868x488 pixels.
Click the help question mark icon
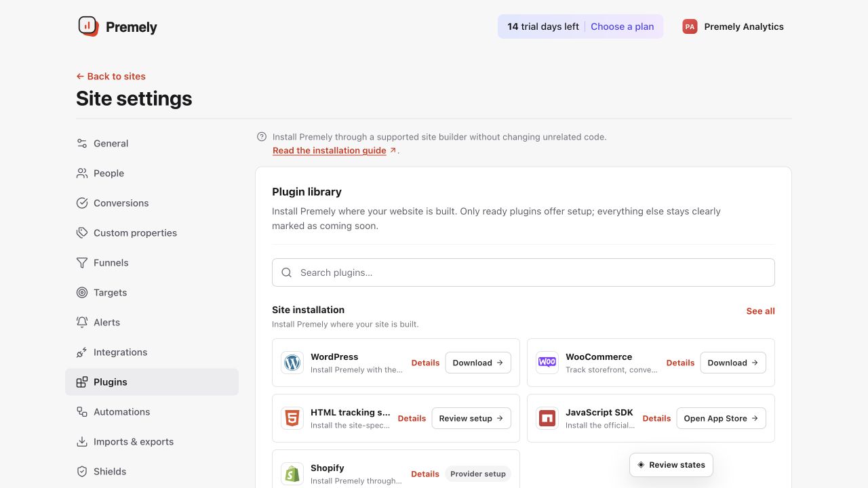[x=262, y=137]
